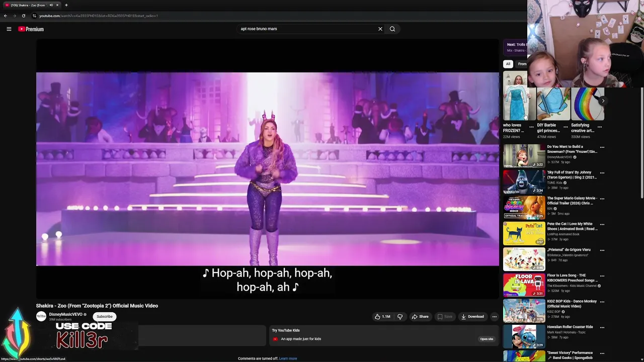Image resolution: width=644 pixels, height=362 pixels.
Task: Select the All filter chip
Action: 508,64
